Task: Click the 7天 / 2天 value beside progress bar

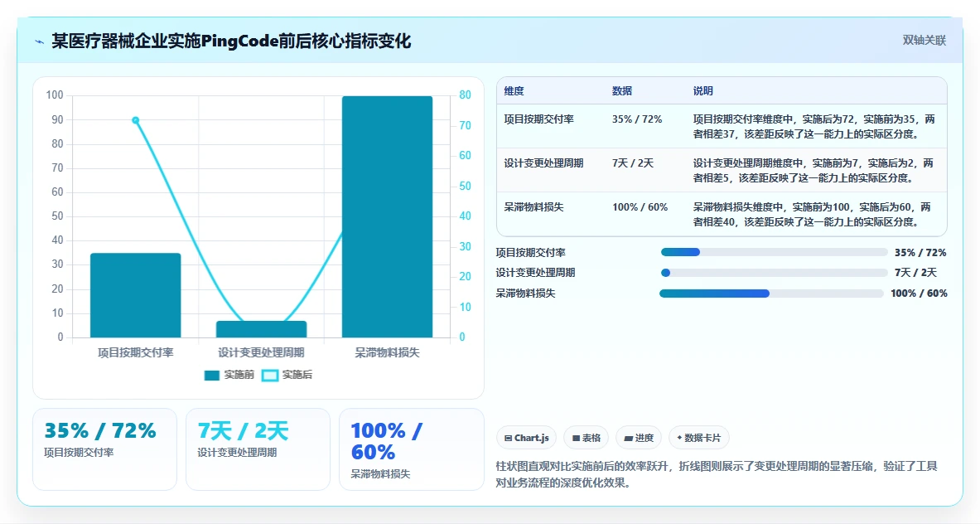Action: click(915, 273)
